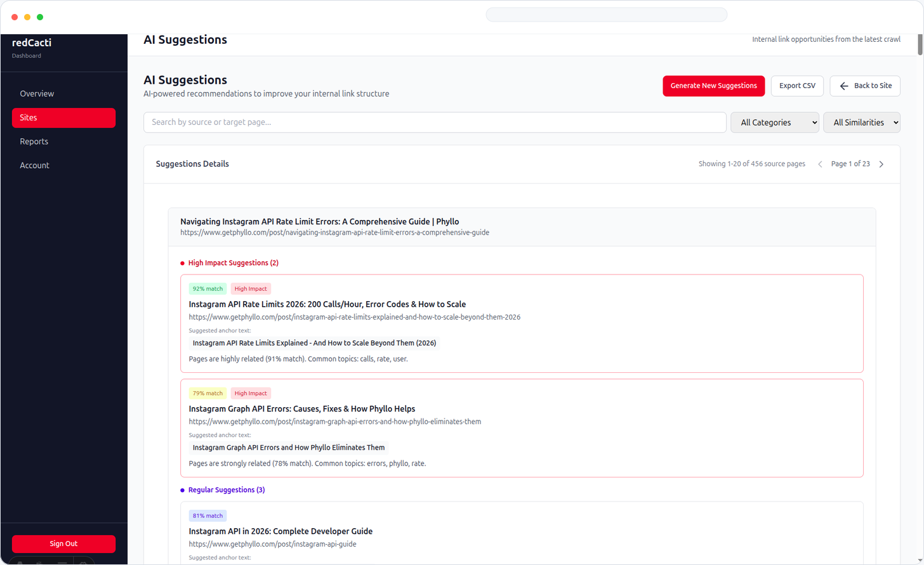The width and height of the screenshot is (924, 565).
Task: Click 'Showing 1-20 of 456 source pages'
Action: click(x=752, y=164)
